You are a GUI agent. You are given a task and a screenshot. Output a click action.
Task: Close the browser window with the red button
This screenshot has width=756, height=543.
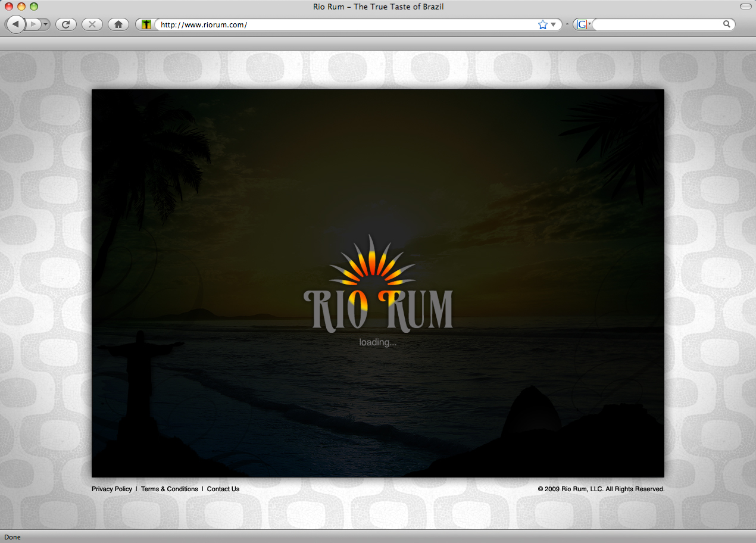click(9, 7)
